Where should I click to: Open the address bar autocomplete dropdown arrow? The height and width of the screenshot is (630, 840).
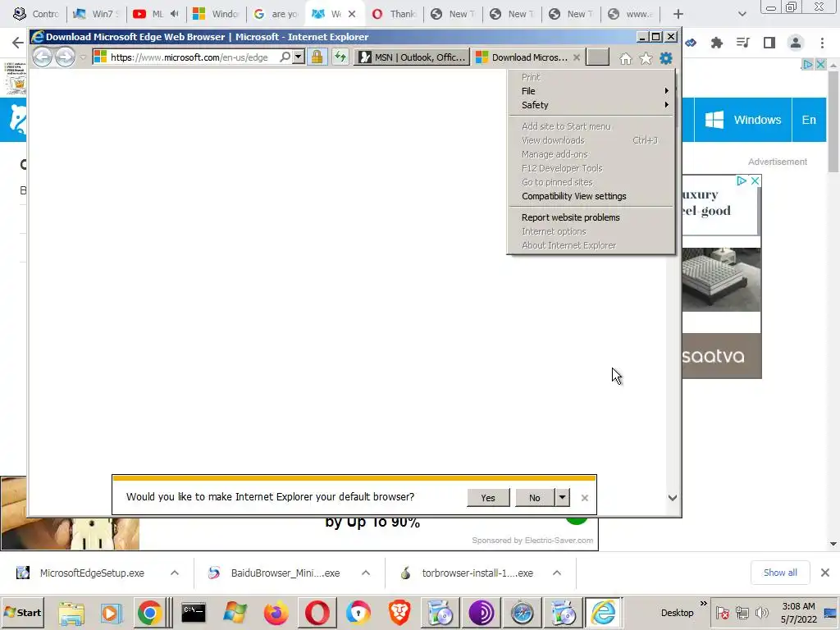[x=299, y=57]
